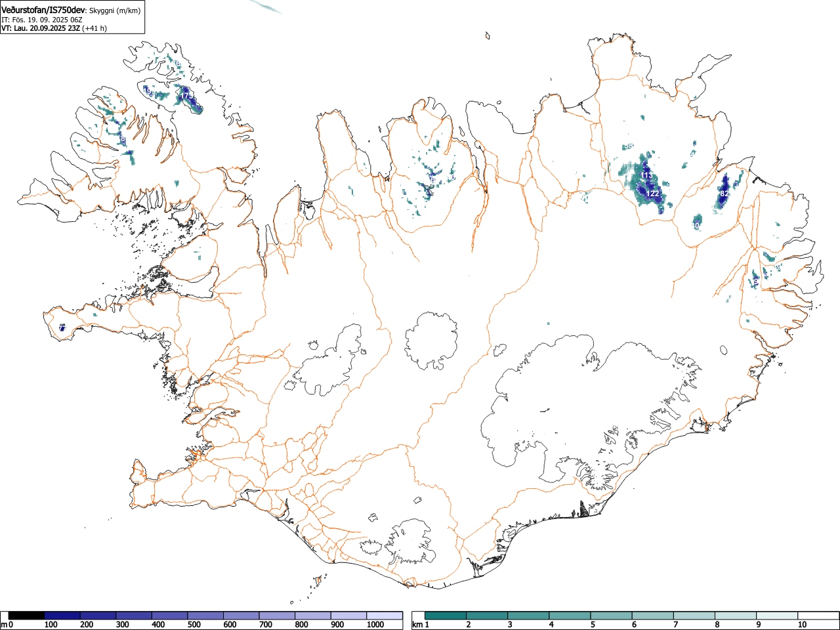Click the valid time "VT: Lau. 20.09.2025 23Z"

click(x=40, y=28)
